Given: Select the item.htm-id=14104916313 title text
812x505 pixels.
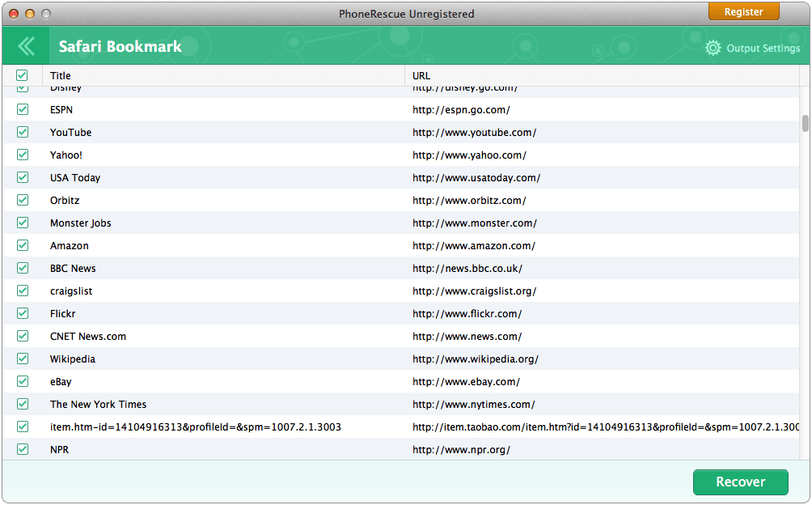Looking at the screenshot, I should tap(195, 427).
